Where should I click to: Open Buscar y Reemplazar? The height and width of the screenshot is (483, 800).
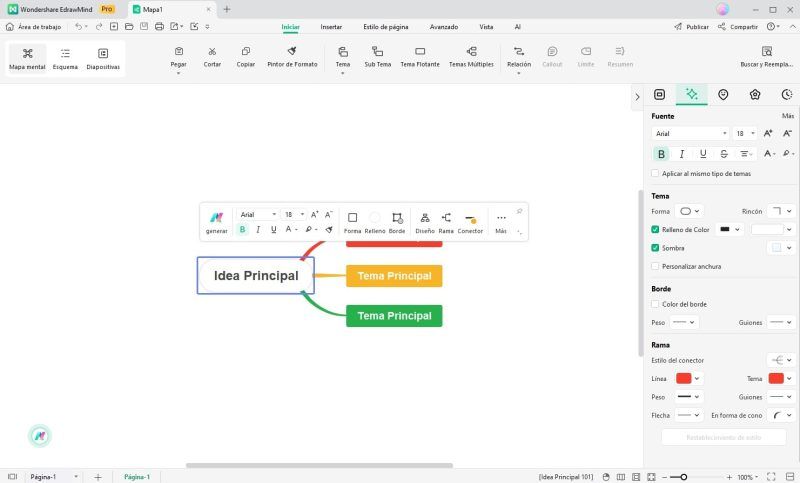click(766, 57)
